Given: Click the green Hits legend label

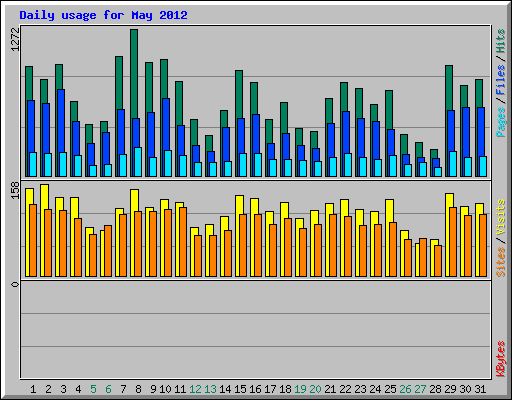Looking at the screenshot, I should click(500, 41).
